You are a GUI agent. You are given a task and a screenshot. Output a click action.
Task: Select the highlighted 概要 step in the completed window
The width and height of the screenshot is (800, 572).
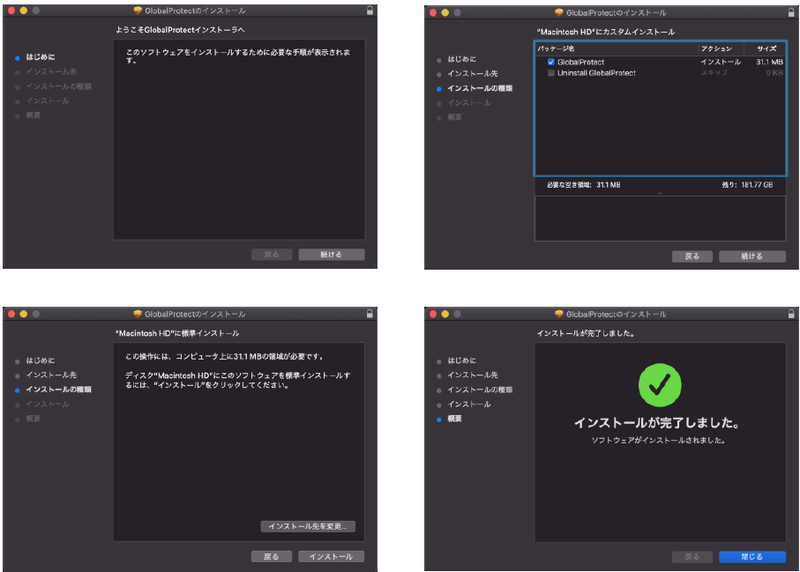tap(455, 418)
